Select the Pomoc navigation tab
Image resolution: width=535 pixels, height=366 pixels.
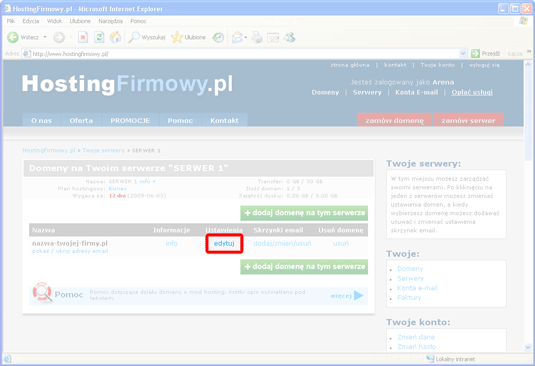click(x=180, y=120)
